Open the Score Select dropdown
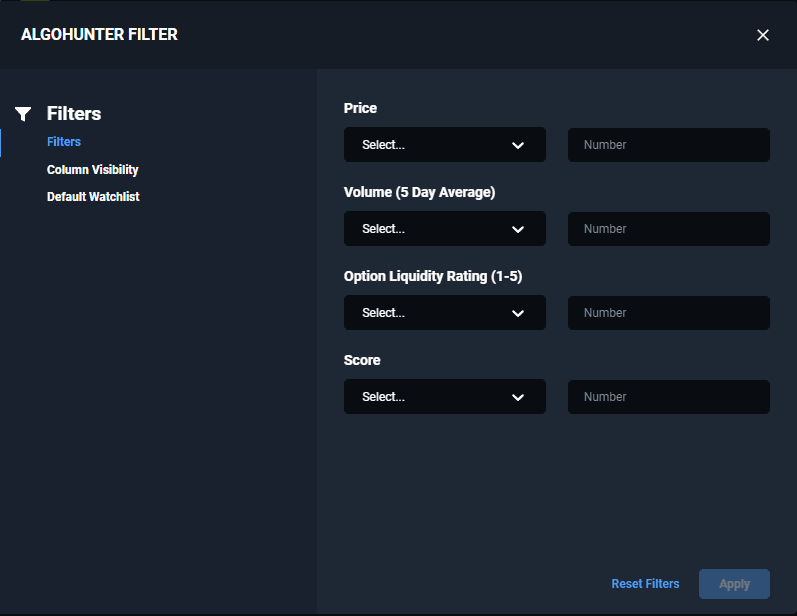 445,396
